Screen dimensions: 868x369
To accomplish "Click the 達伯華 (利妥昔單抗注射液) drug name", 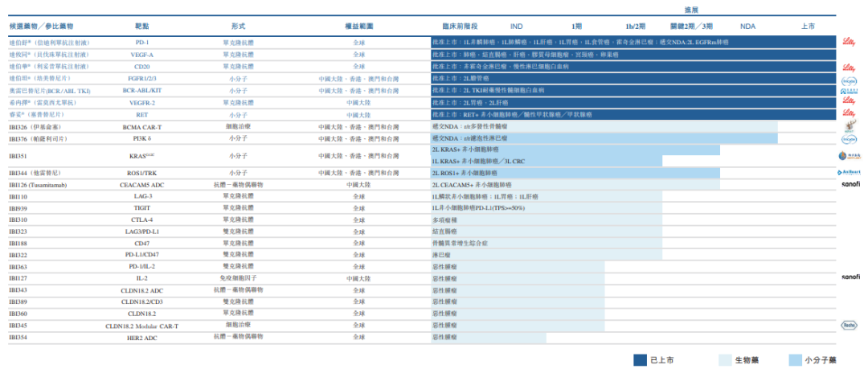I will (49, 67).
